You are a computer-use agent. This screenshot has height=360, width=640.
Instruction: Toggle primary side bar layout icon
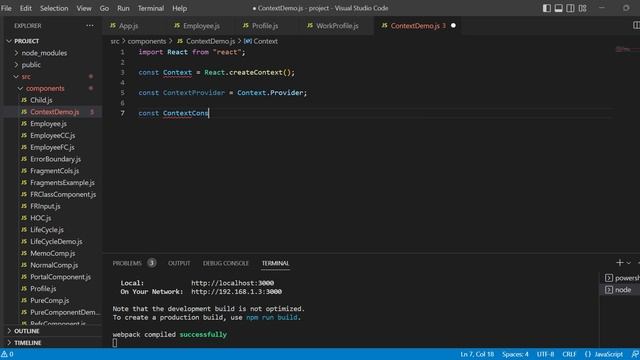(547, 8)
